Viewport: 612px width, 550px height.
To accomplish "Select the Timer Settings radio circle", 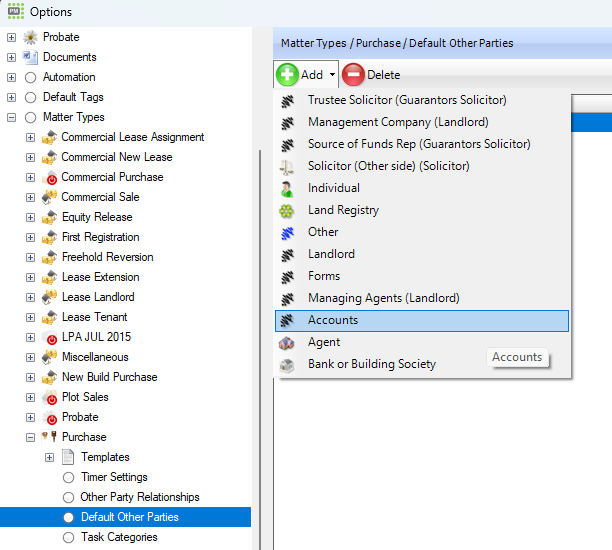I will [69, 477].
